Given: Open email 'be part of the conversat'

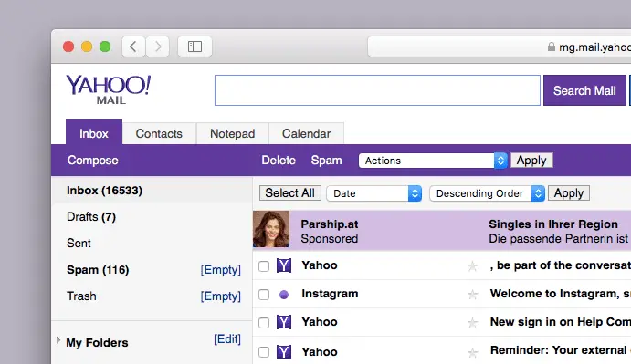Looking at the screenshot, I should click(560, 265).
